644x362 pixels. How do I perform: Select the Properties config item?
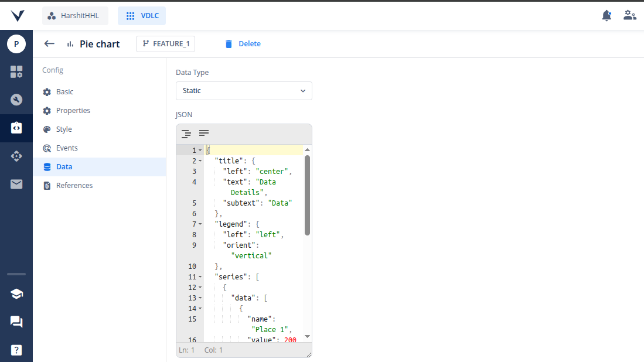[73, 111]
